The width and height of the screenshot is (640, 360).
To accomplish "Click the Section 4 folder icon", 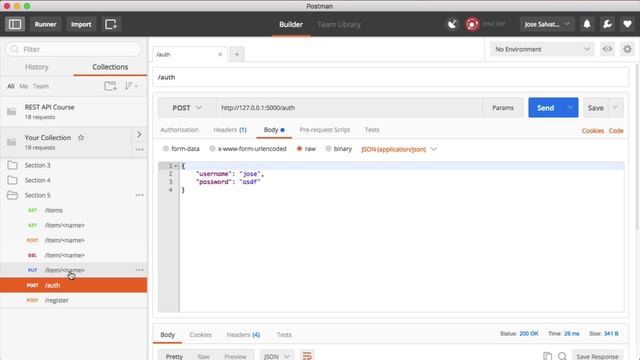I will [x=12, y=180].
